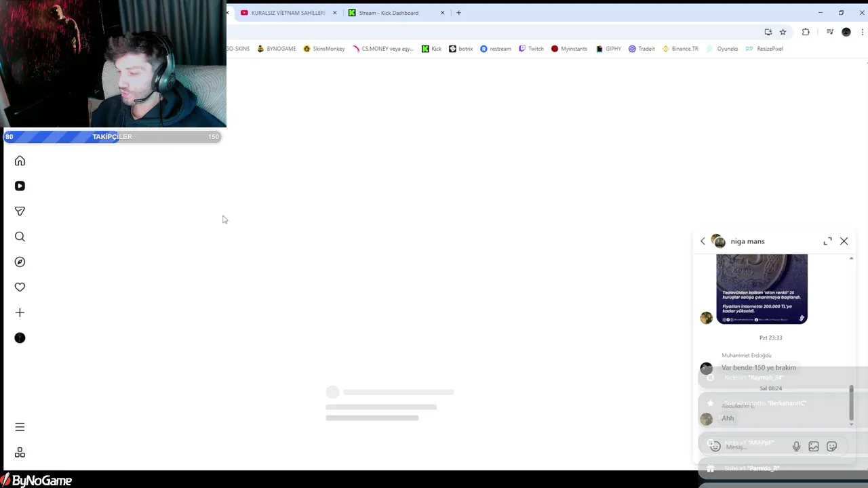
Task: Click the message "Var bende 150 ye brakim"
Action: [x=759, y=367]
